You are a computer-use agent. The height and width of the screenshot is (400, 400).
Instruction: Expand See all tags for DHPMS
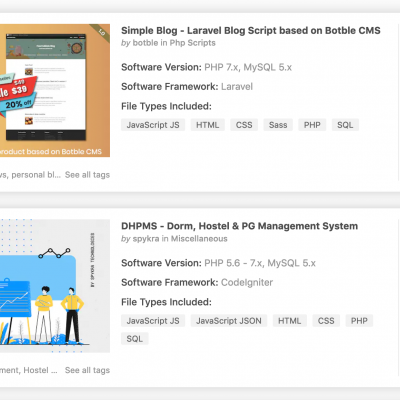point(87,370)
